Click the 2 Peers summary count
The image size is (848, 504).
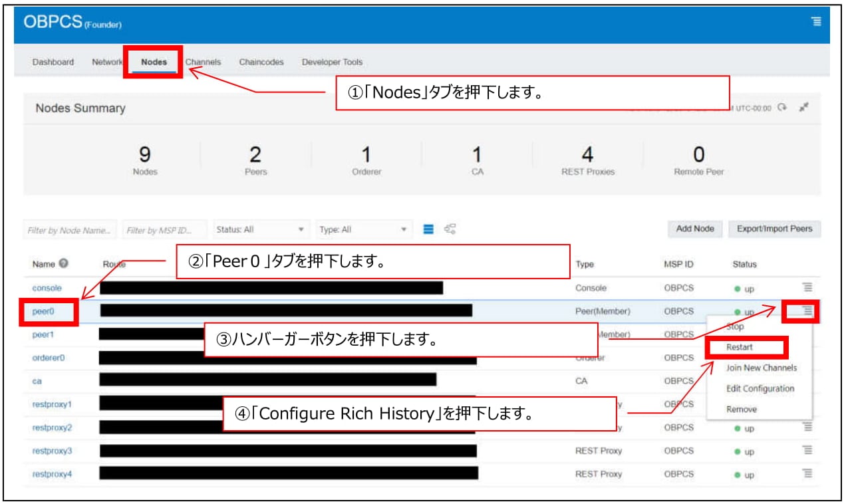coord(255,160)
